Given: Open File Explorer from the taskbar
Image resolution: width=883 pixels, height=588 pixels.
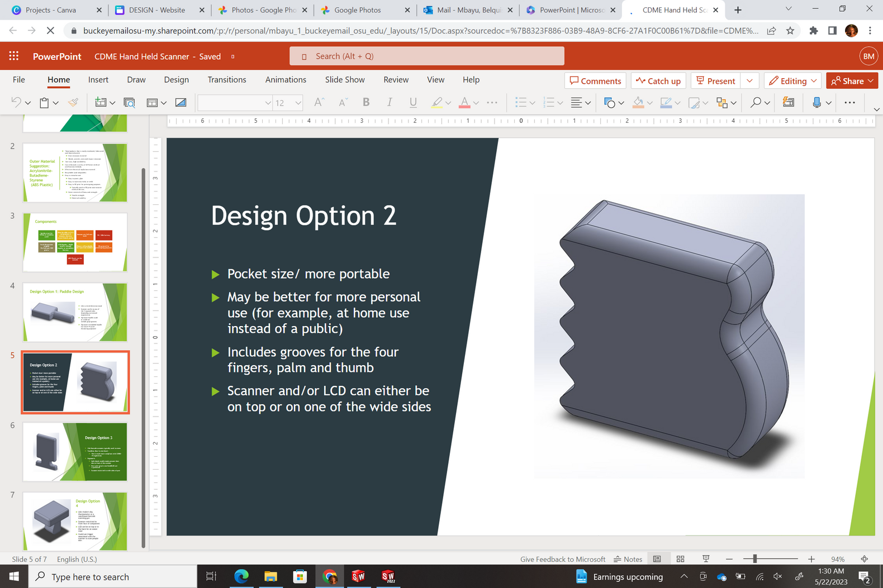Looking at the screenshot, I should click(270, 576).
